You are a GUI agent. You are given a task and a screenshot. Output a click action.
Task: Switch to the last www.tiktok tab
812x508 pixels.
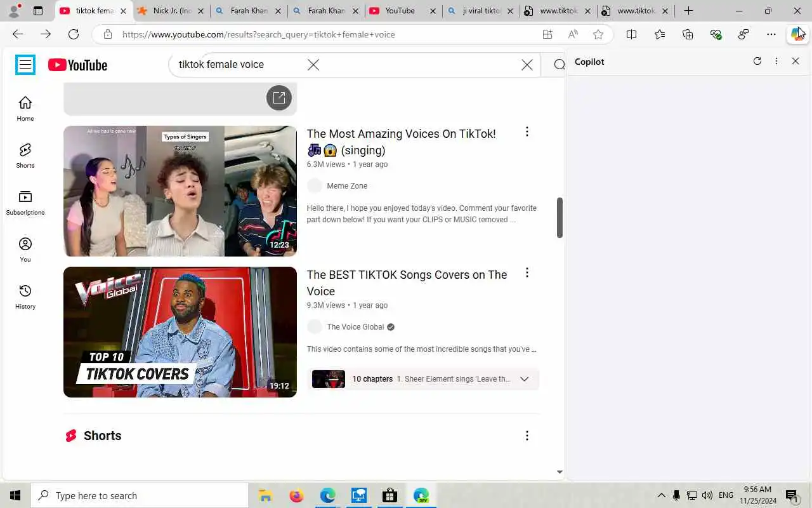636,11
